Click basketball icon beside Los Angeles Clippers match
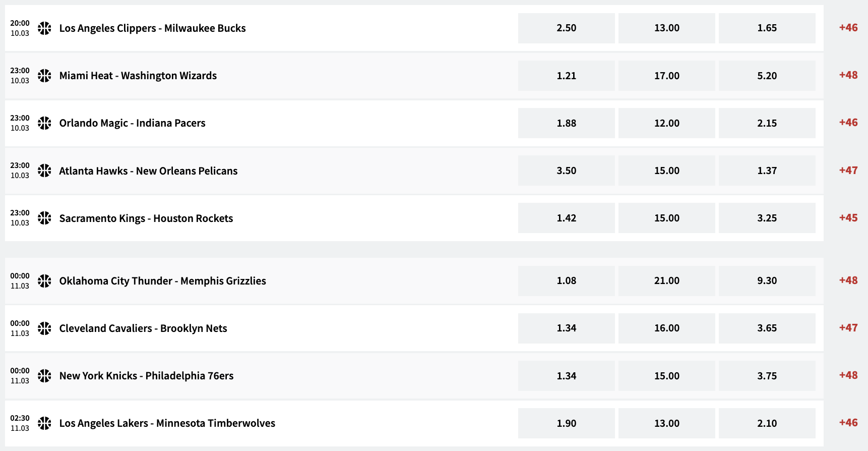 point(44,28)
